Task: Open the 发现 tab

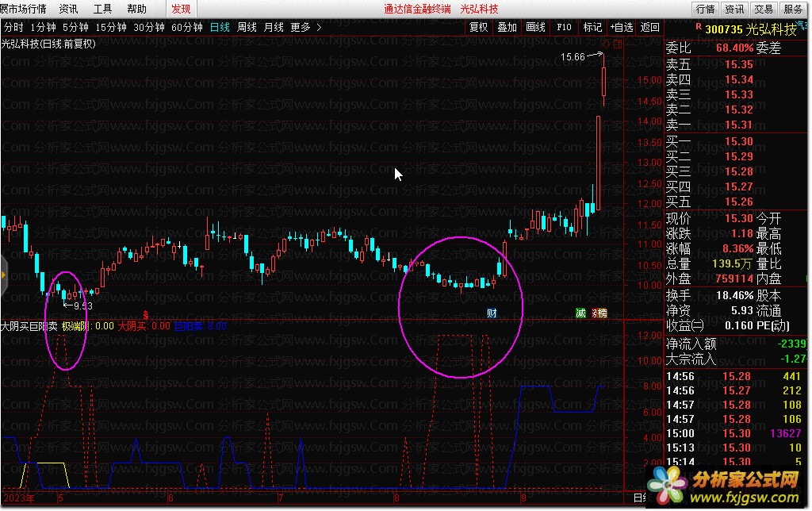Action: coord(181,9)
